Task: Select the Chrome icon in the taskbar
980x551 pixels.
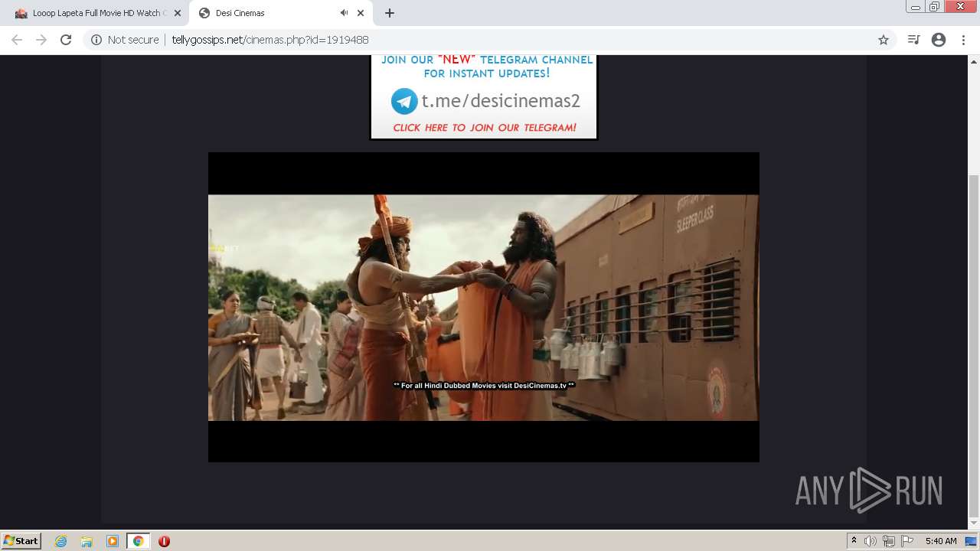Action: (138, 541)
